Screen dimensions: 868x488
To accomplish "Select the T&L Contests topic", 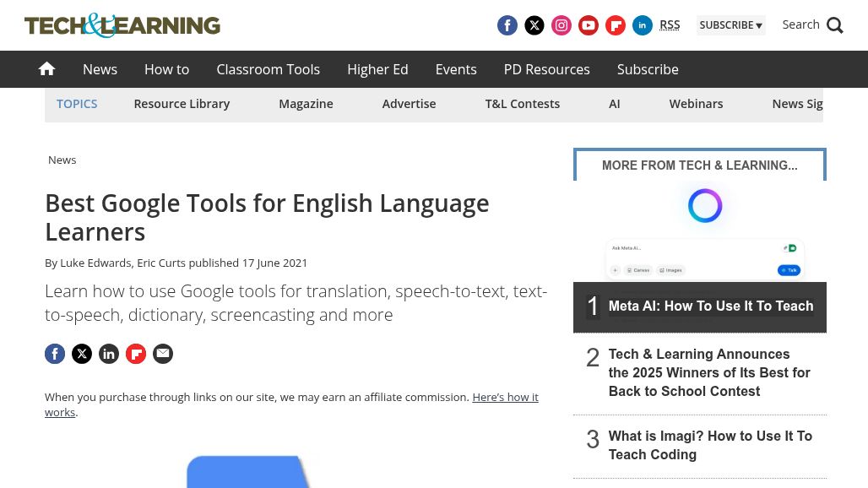I will 522,104.
